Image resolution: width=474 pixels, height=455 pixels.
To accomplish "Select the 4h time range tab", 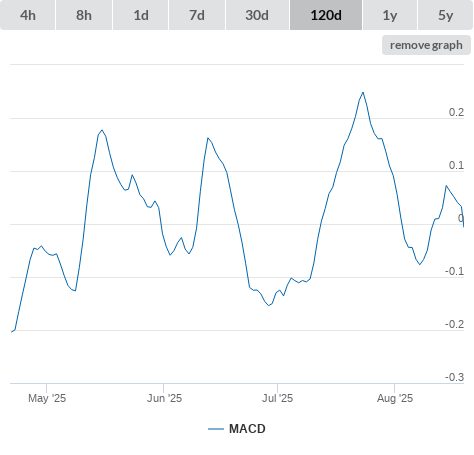I will coord(28,15).
